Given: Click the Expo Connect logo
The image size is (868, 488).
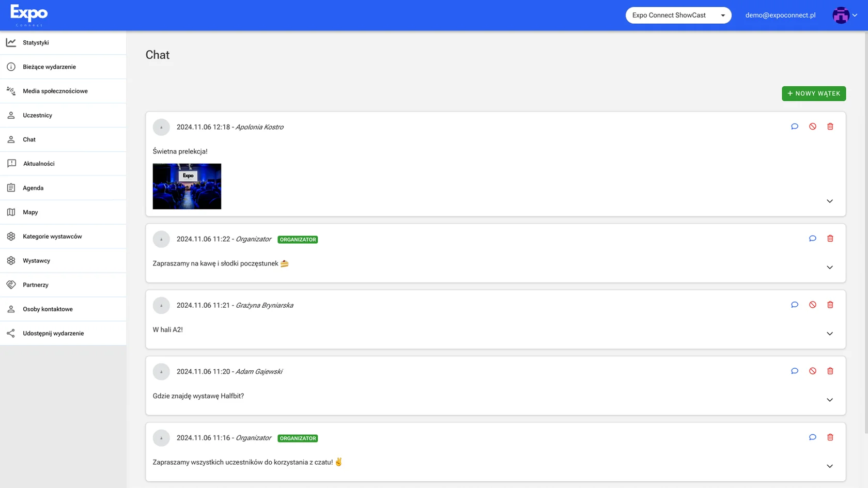Looking at the screenshot, I should (x=29, y=15).
